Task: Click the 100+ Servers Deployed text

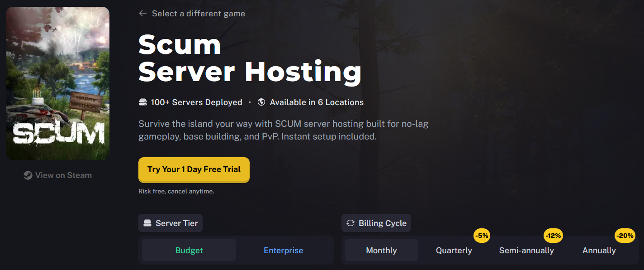Action: coord(197,102)
